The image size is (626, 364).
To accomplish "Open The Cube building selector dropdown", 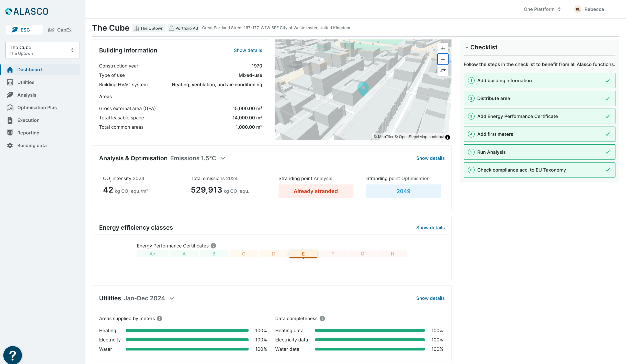I will [x=42, y=50].
